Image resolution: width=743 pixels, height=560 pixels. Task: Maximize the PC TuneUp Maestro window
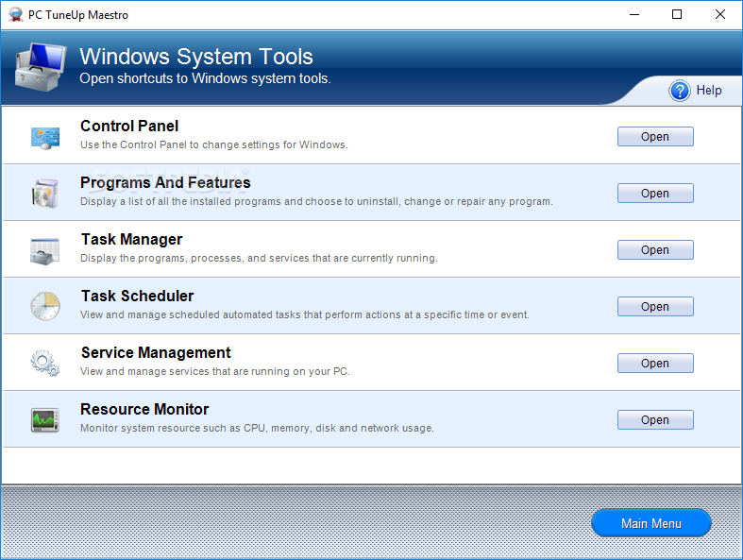coord(677,15)
